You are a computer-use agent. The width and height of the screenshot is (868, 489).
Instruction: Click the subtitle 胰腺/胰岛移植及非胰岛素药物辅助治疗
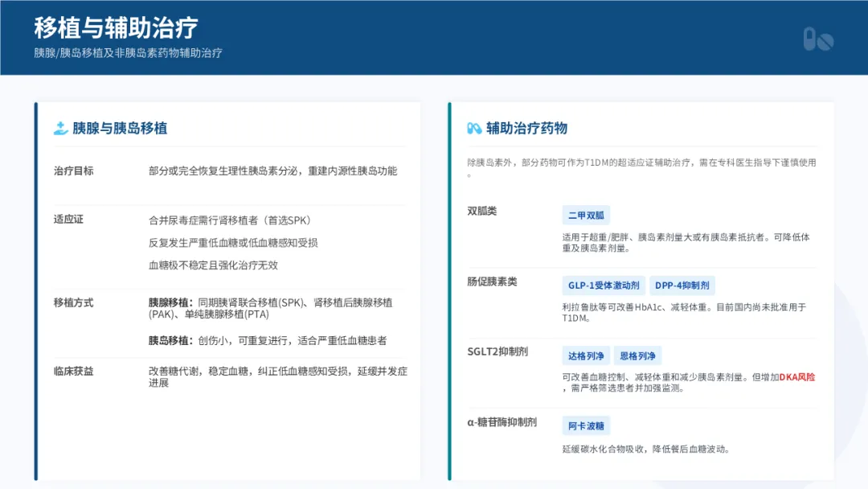pyautogui.click(x=128, y=53)
